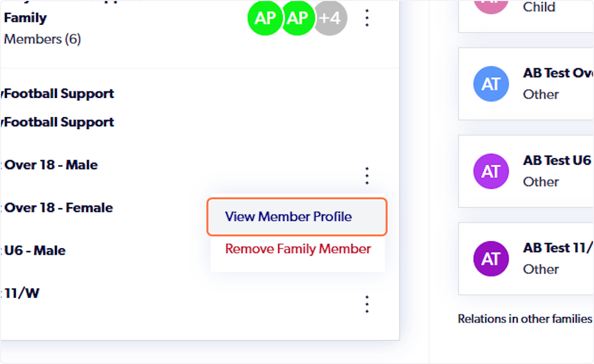Select the U6 - Male member entry
This screenshot has width=594, height=364.
click(x=35, y=250)
